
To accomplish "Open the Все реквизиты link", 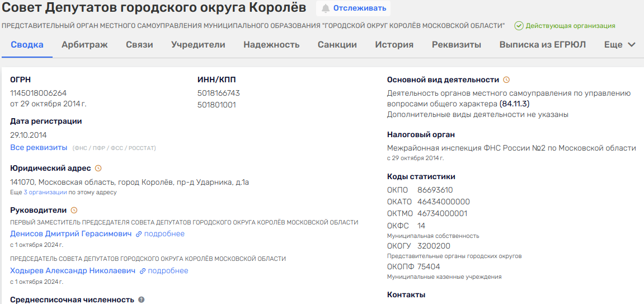I will (39, 147).
